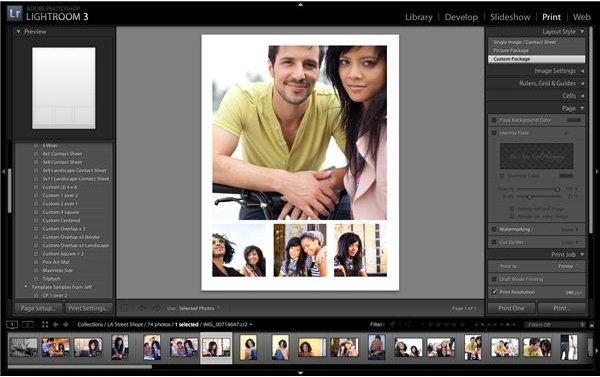Enable the Identity Plate checkbox

pyautogui.click(x=494, y=133)
